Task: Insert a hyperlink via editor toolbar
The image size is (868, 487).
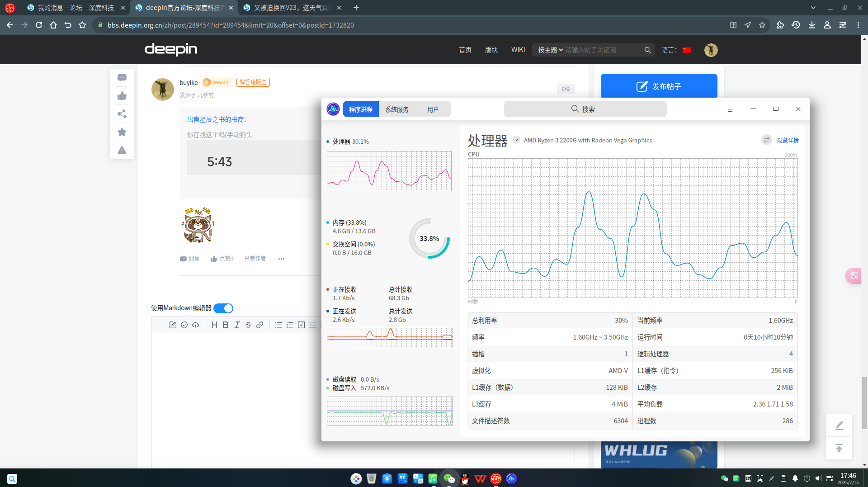Action: tap(259, 325)
